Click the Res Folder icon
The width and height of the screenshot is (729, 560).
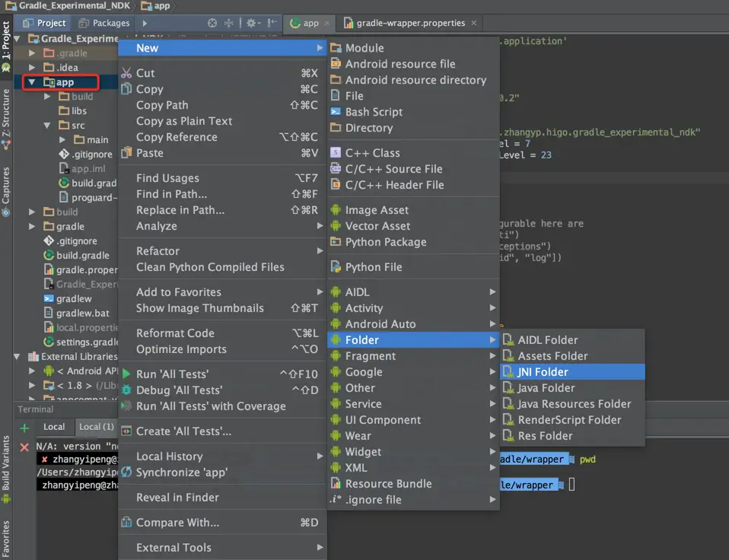pyautogui.click(x=508, y=435)
